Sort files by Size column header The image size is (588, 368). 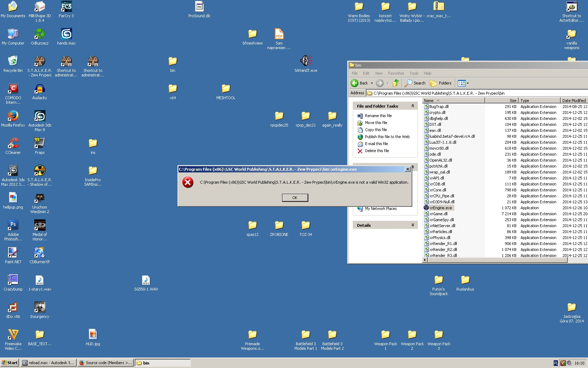502,101
